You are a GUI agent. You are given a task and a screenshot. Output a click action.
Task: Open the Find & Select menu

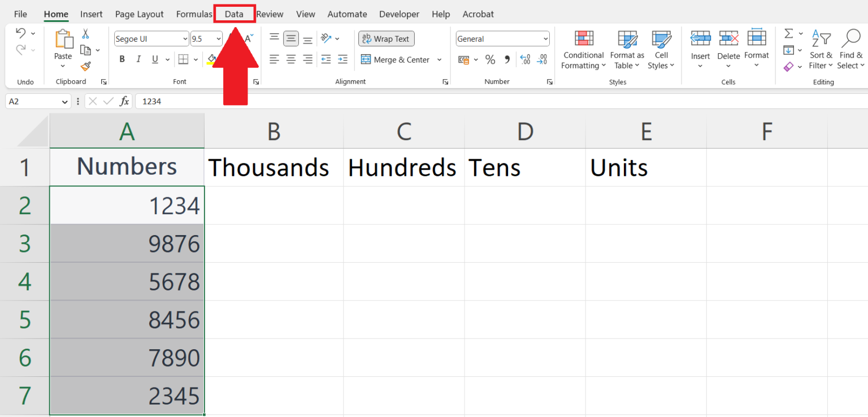pyautogui.click(x=850, y=50)
